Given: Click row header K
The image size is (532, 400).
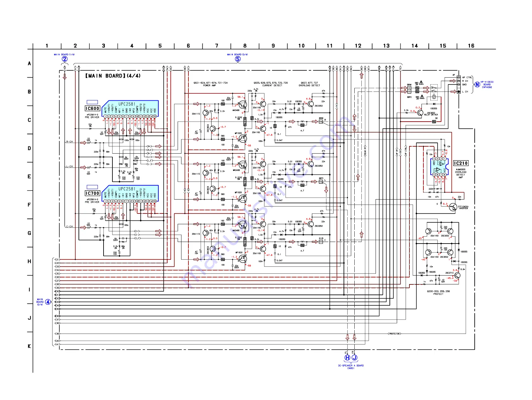Looking at the screenshot, I should [x=29, y=346].
